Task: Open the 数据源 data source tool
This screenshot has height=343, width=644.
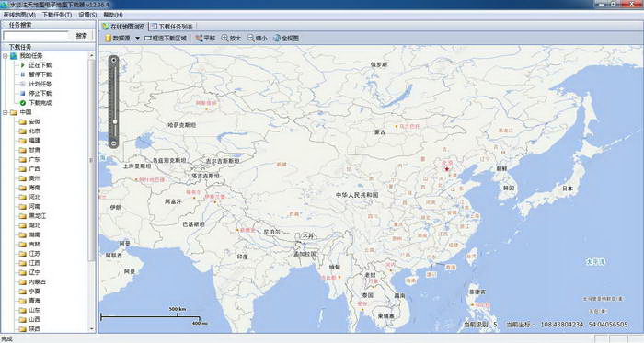Action: (x=118, y=38)
